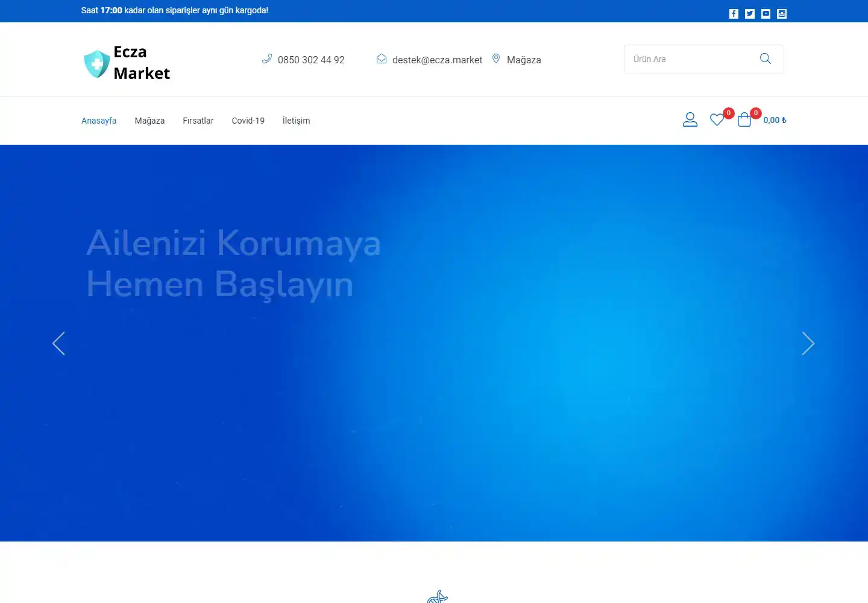Click the Ailenizi Korumaya Hemen Başlayın heading

233,264
